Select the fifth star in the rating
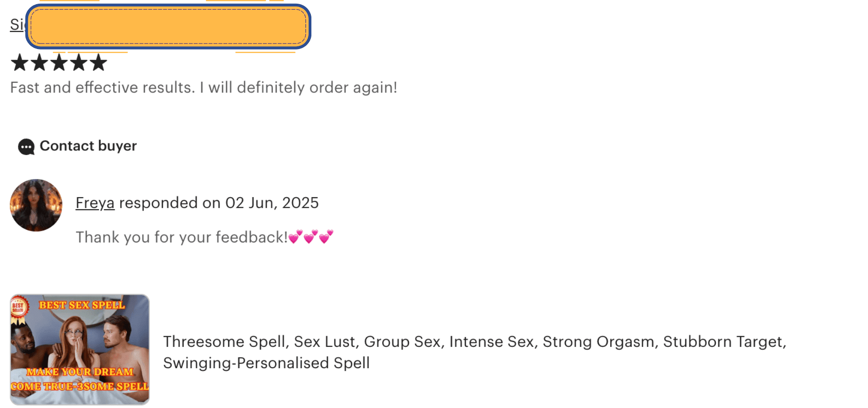 99,62
